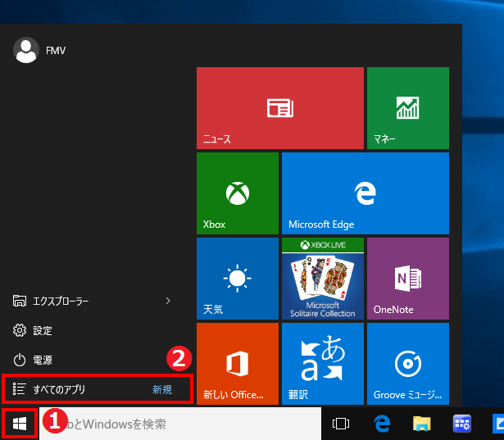Screen dimensions: 504x440
Task: Click the Windows Start button
Action: point(20,424)
